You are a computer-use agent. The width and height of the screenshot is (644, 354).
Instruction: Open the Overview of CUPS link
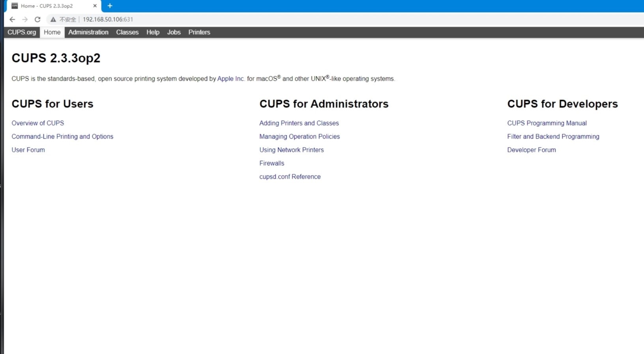pyautogui.click(x=37, y=123)
